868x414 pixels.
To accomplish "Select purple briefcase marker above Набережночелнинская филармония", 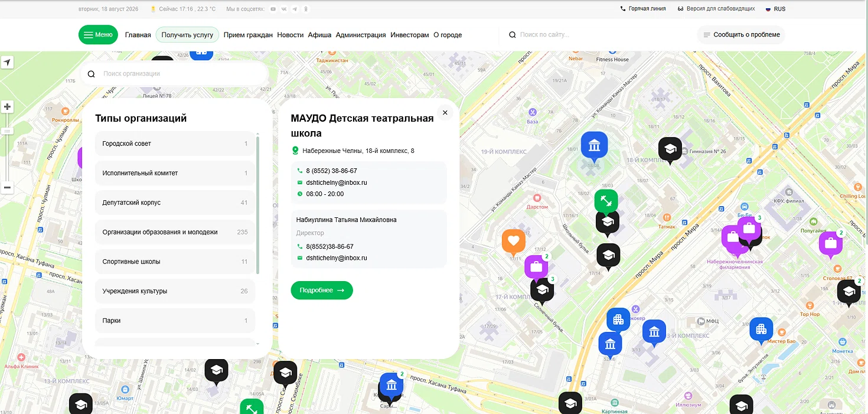I will 732,238.
